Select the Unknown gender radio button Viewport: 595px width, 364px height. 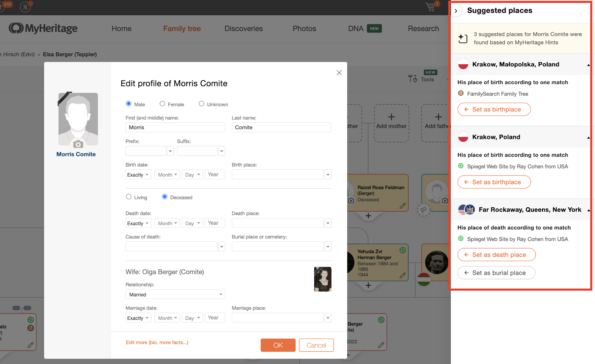tap(202, 104)
